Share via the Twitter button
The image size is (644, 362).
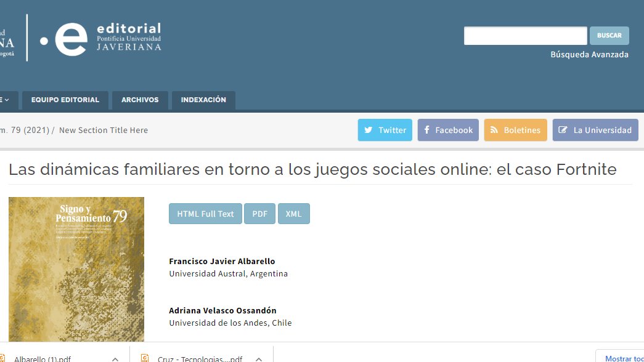385,130
